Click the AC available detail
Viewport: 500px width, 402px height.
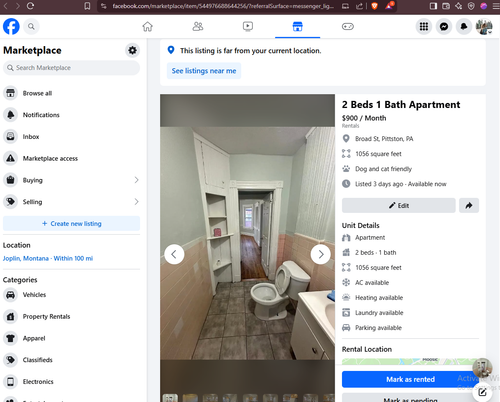click(x=372, y=283)
